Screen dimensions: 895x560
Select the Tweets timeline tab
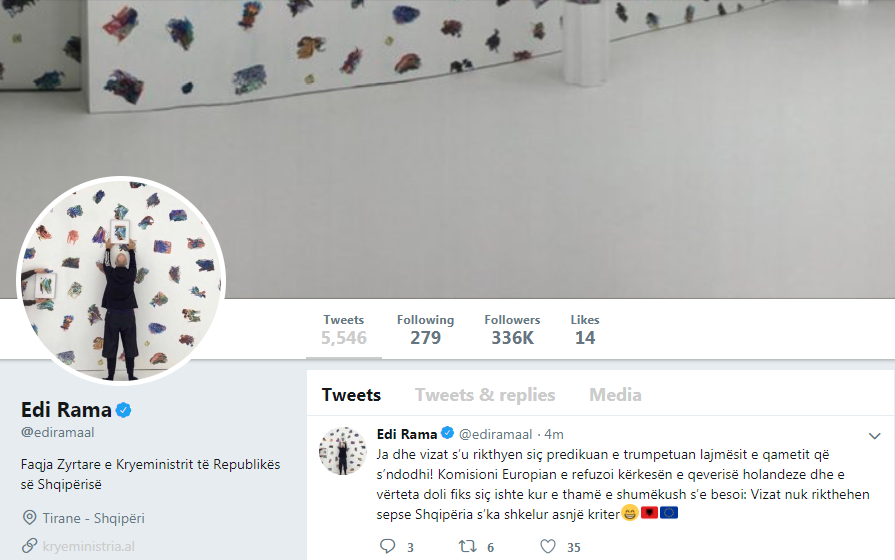(351, 394)
